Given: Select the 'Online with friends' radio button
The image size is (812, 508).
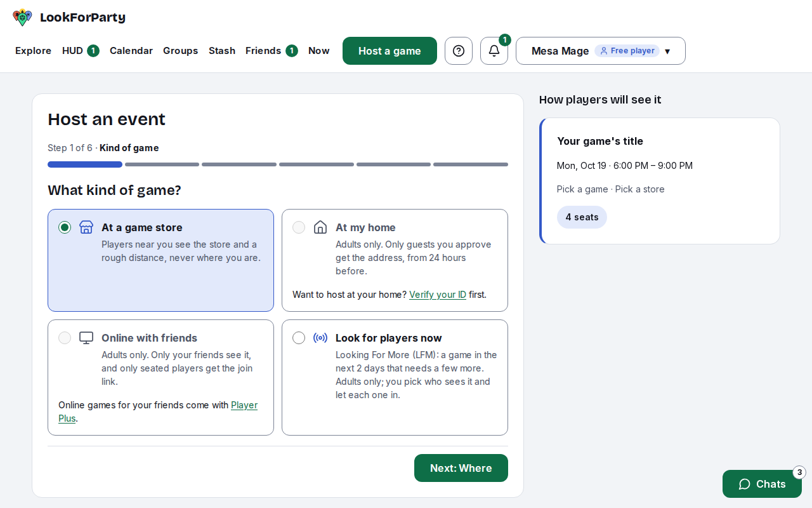Looking at the screenshot, I should pyautogui.click(x=65, y=338).
